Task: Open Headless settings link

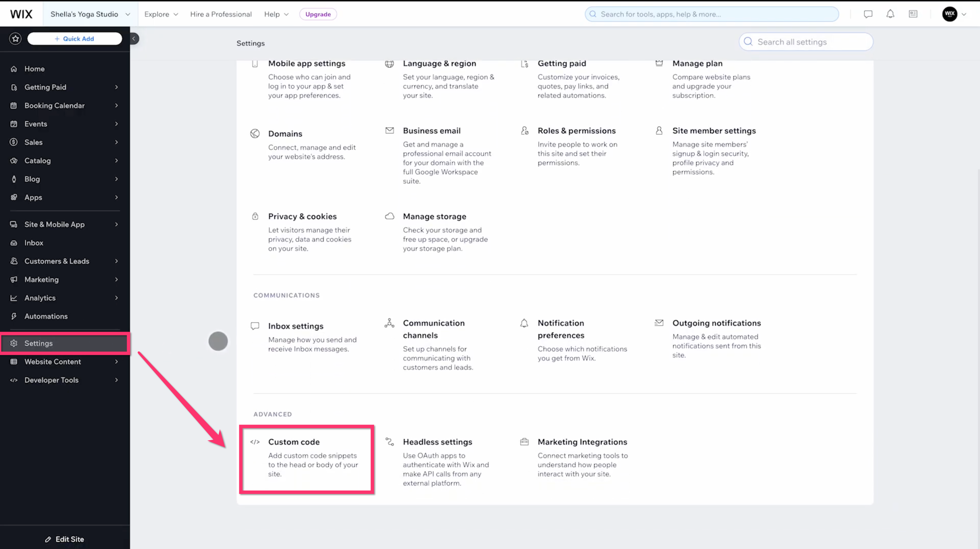Action: [437, 442]
